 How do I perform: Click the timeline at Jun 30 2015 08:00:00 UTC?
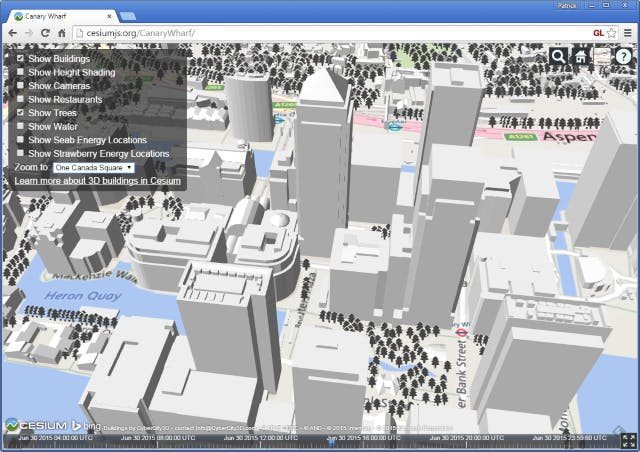click(x=158, y=438)
